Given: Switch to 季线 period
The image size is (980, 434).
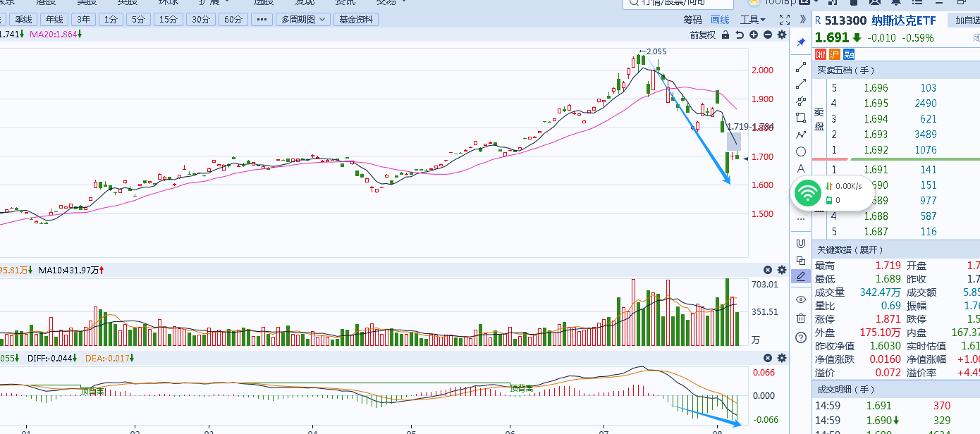Looking at the screenshot, I should (23, 20).
